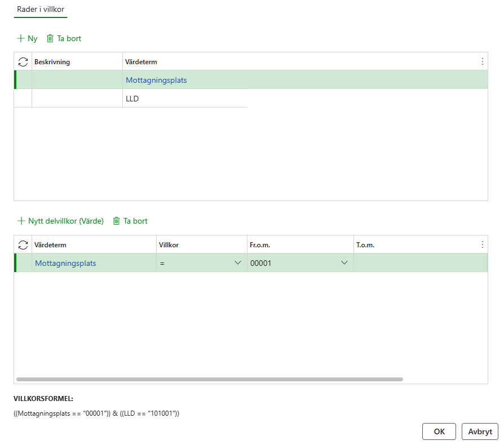Refresh the lower sub-condition grid

tap(23, 244)
